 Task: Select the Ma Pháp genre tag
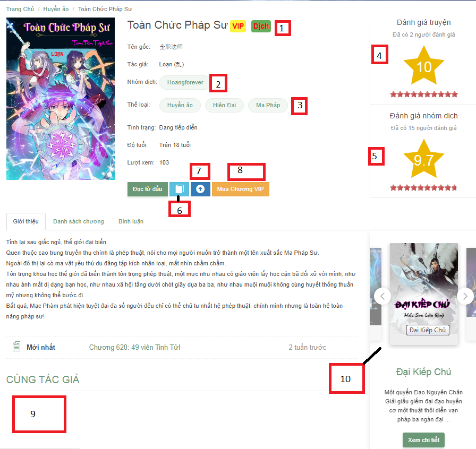[x=268, y=105]
